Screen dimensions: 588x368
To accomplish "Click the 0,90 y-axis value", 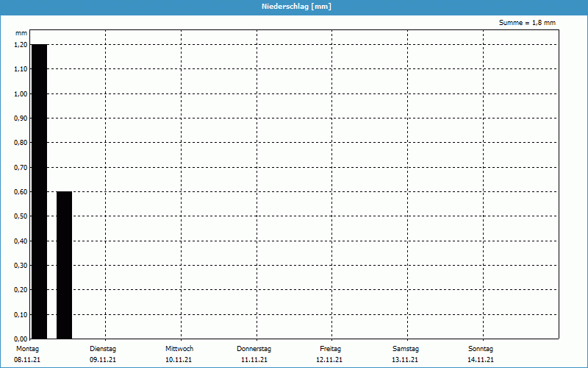I will coord(21,118).
